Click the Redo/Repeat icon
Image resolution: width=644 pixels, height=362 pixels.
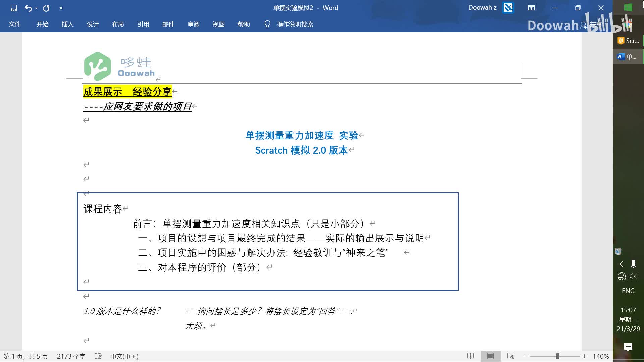pyautogui.click(x=46, y=8)
